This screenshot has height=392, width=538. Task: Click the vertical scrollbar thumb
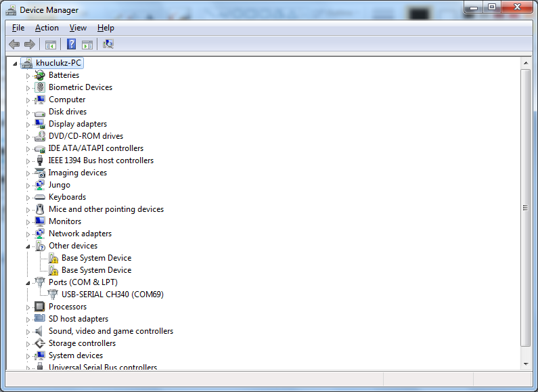[x=525, y=208]
